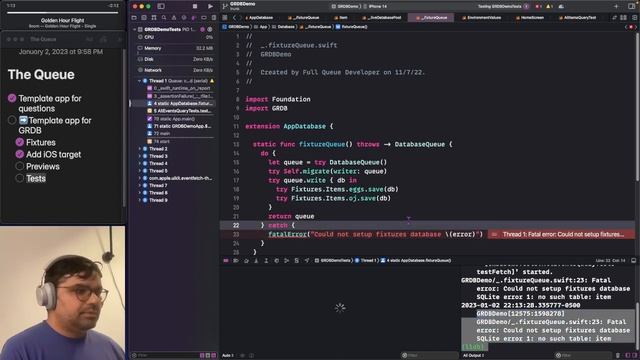Open the "All Output" console dropdown
Screen dimensions: 640x360
click(473, 356)
